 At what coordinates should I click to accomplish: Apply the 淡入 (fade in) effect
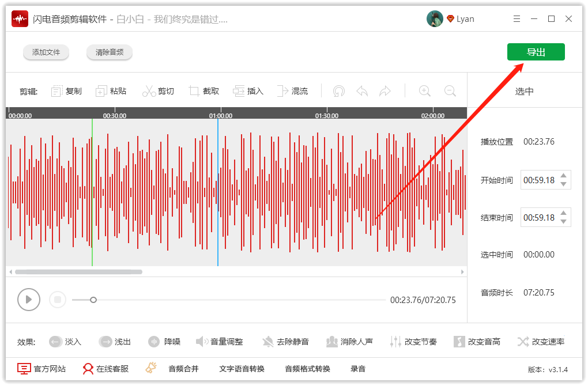[65, 342]
